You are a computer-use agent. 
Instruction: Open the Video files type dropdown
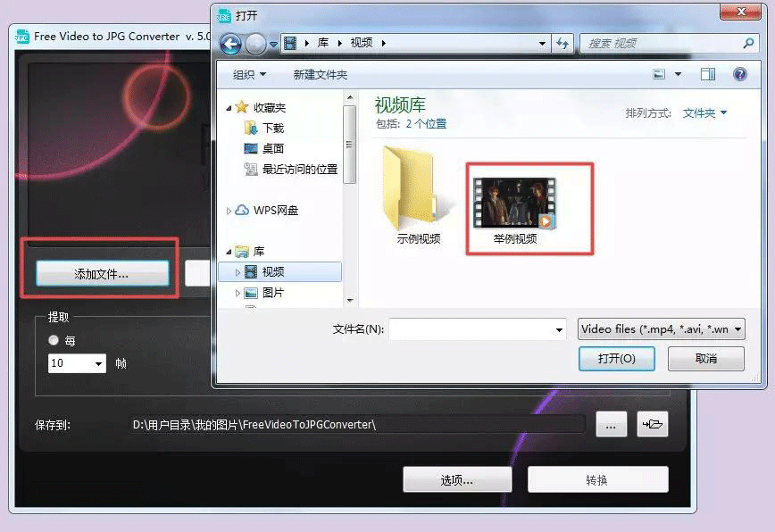(x=661, y=329)
